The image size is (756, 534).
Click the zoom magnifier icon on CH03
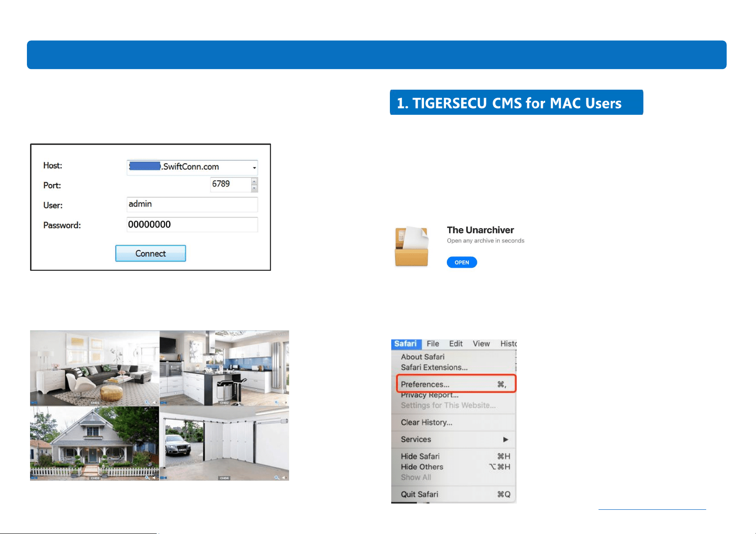click(147, 478)
